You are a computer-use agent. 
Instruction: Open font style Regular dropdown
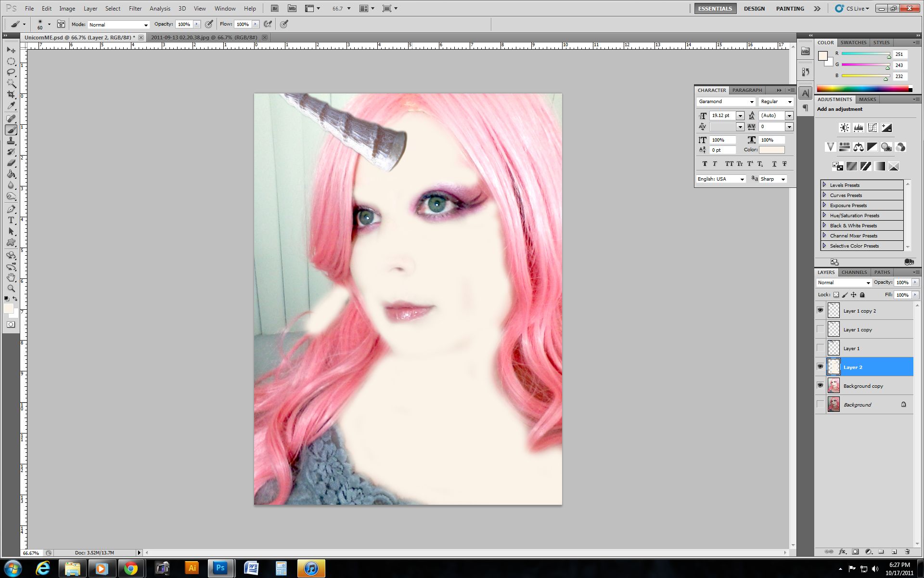(x=776, y=102)
